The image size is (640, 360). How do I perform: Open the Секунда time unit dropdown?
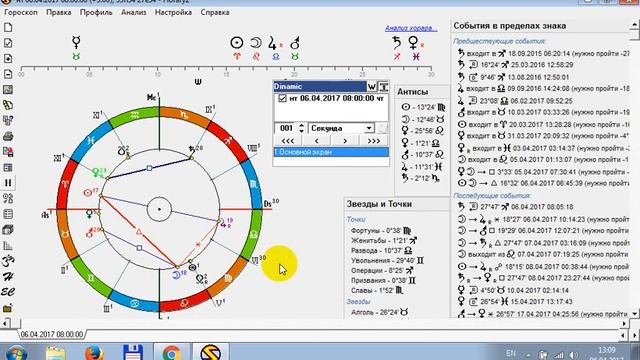pyautogui.click(x=369, y=128)
